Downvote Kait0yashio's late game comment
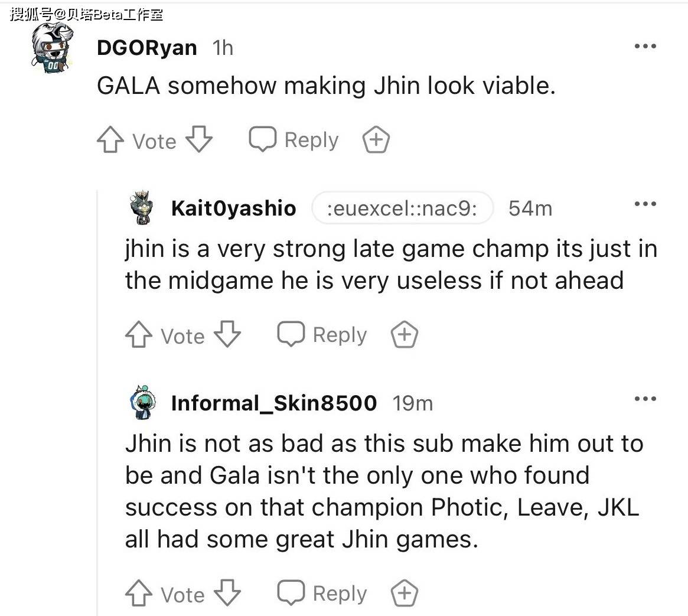 [227, 335]
